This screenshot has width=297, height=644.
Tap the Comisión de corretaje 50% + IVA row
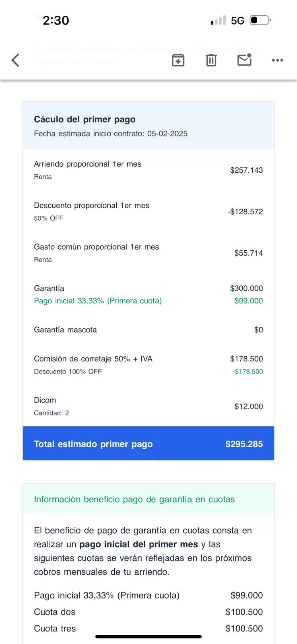coord(148,365)
